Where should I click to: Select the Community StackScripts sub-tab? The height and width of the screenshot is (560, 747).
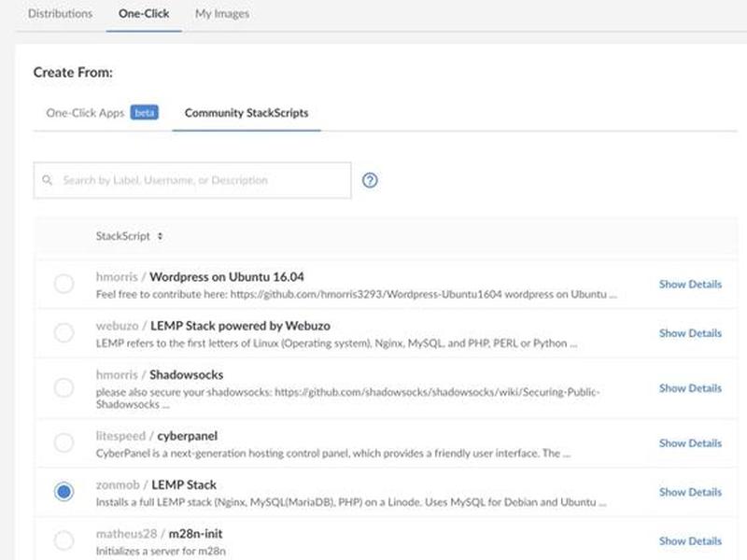(x=247, y=113)
